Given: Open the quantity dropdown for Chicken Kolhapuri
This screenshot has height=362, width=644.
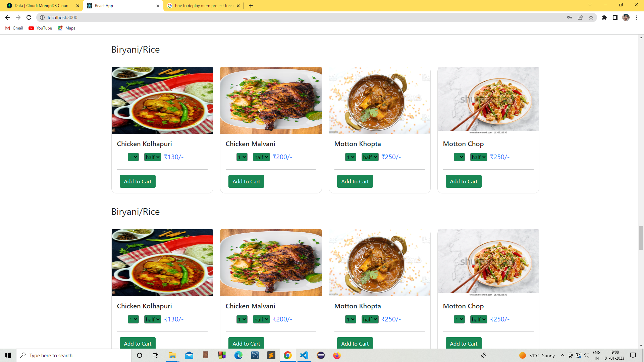Looking at the screenshot, I should click(133, 157).
